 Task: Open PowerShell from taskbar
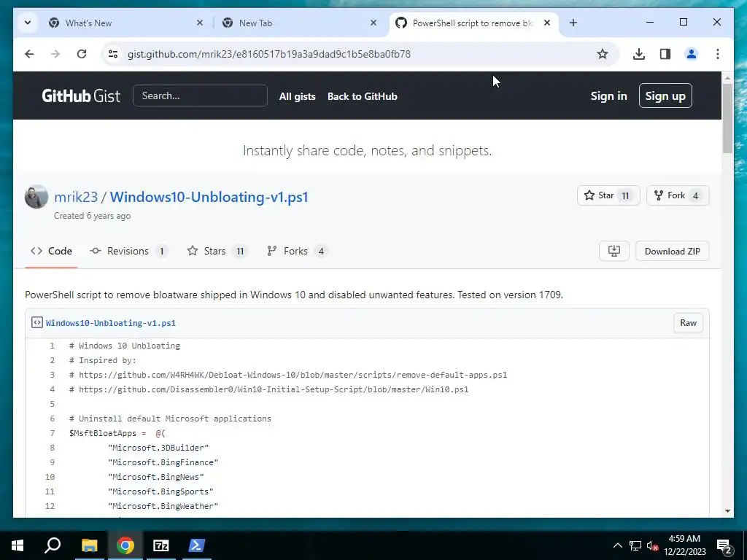click(197, 545)
